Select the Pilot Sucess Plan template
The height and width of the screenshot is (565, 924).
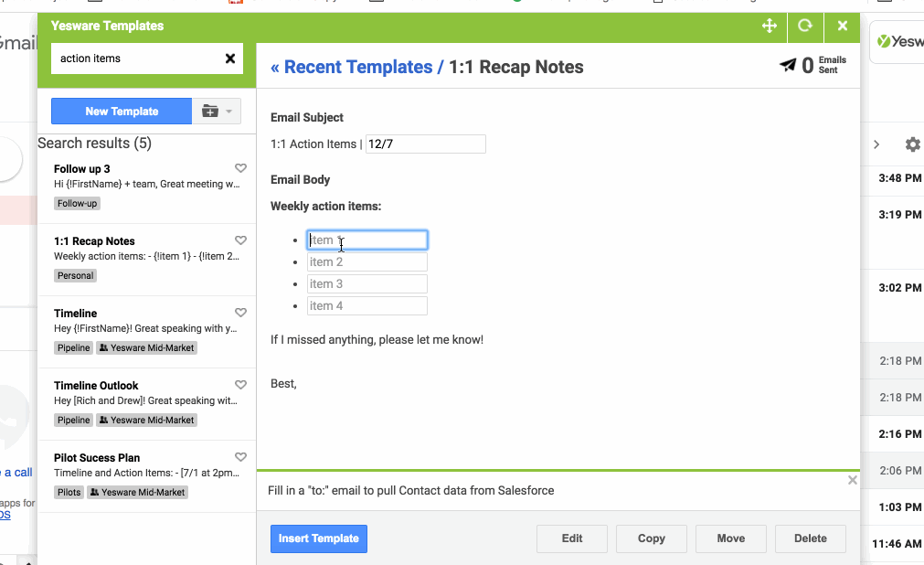[97, 457]
